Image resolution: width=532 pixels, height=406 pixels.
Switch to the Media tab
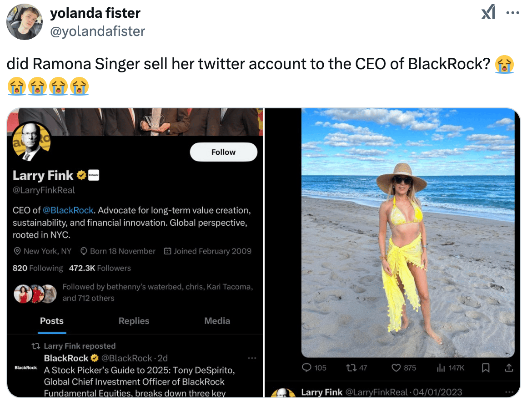(217, 321)
